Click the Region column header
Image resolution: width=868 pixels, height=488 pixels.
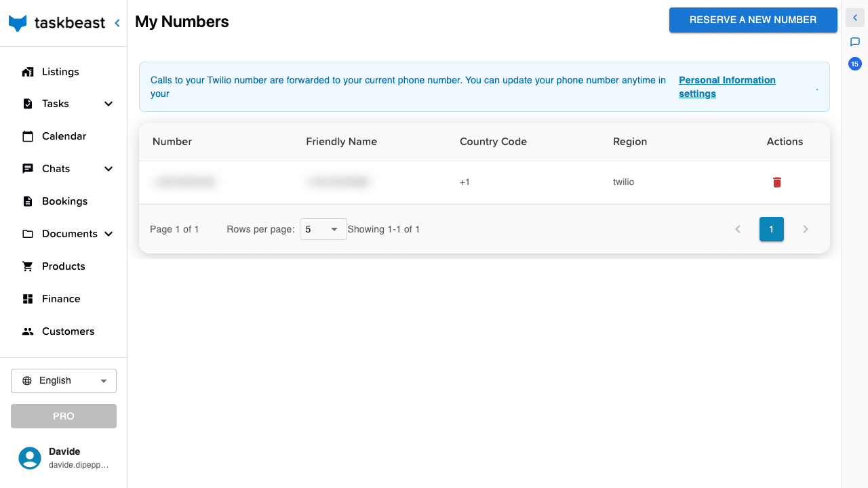pyautogui.click(x=630, y=142)
